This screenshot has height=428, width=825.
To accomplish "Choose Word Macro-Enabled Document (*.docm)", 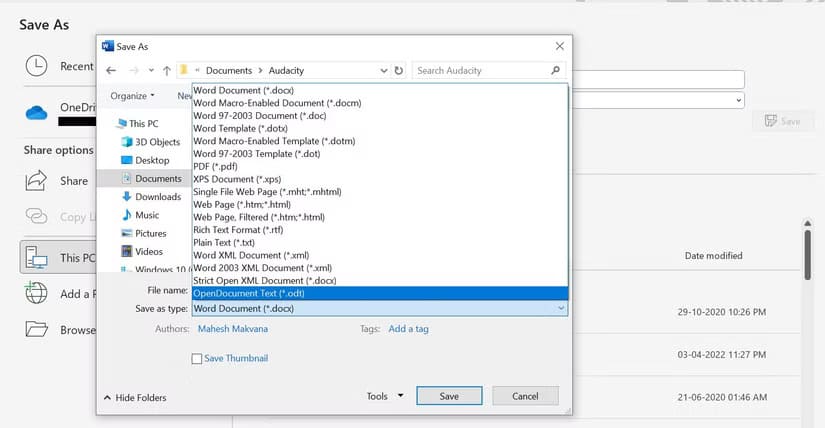I will 380,103.
